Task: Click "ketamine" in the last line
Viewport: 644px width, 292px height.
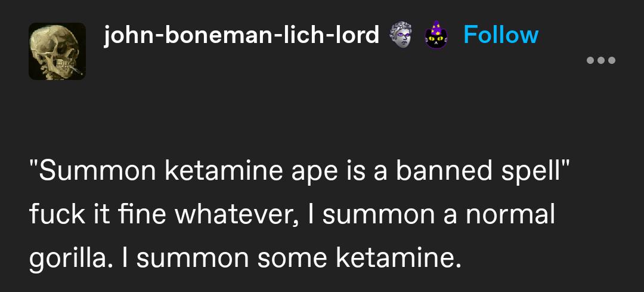Action: 398,257
